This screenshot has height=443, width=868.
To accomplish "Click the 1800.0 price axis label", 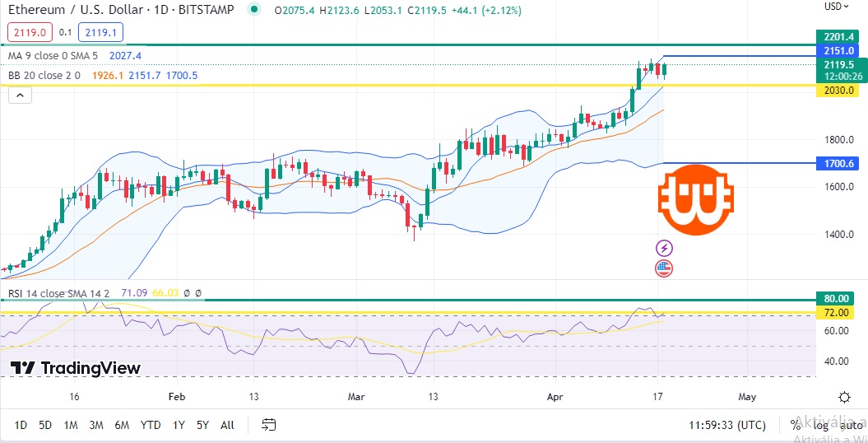I will point(838,139).
